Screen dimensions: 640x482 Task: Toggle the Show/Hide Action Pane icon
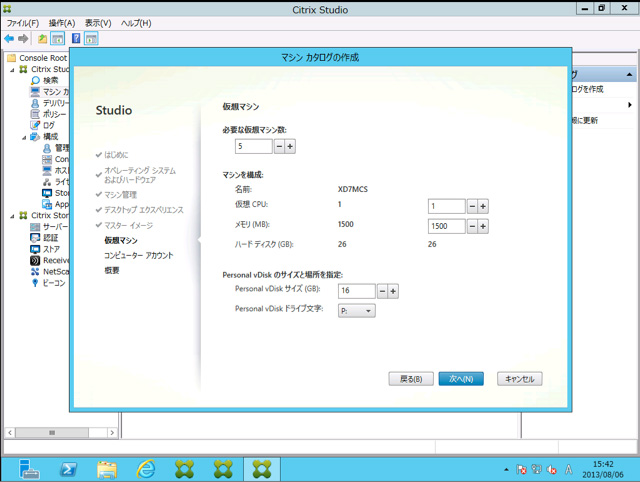pos(91,39)
